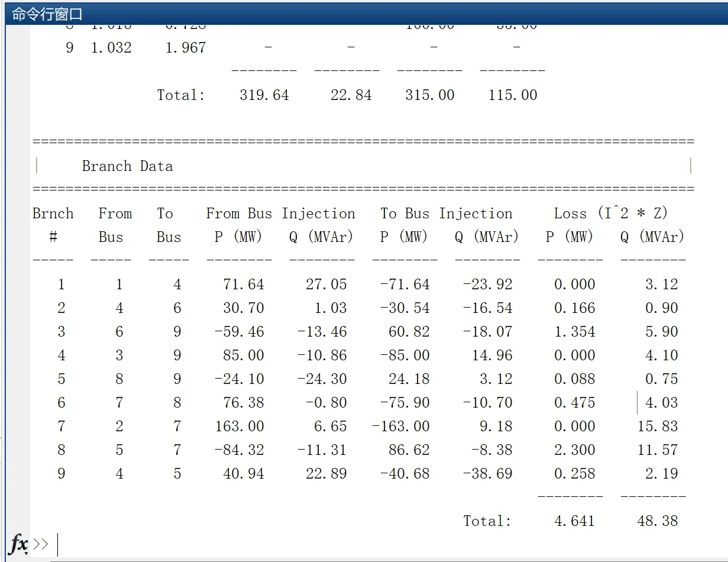Select the load total 315.00
The width and height of the screenshot is (728, 562).
(x=430, y=95)
